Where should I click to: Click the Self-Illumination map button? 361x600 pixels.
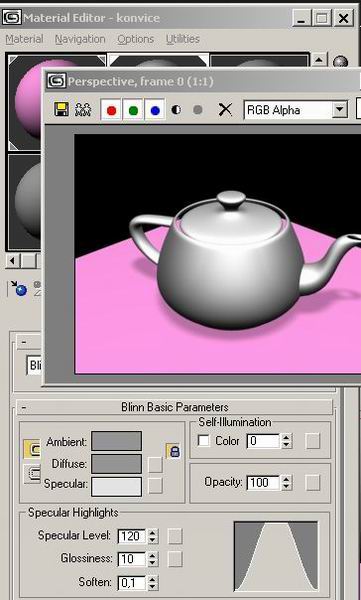tap(313, 441)
